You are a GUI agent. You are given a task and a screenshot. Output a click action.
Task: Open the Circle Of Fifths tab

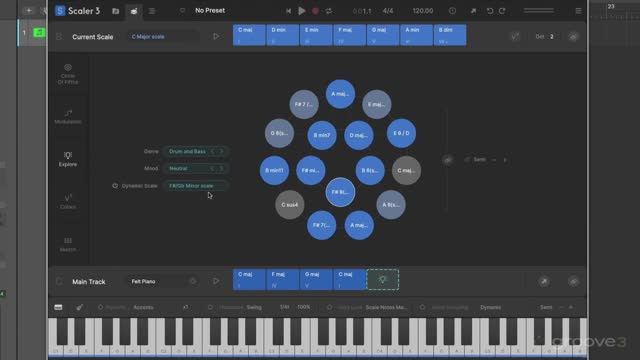pos(68,74)
